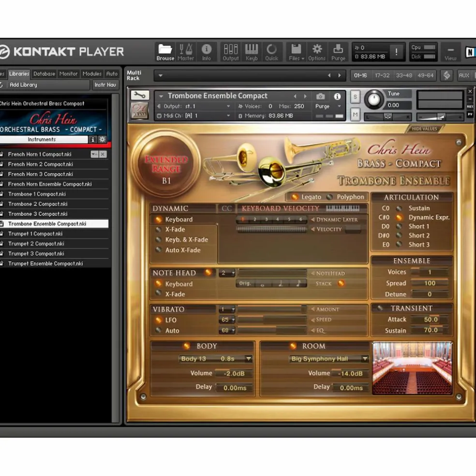Click the Chris Hein instrument logo thumbnail
Screen dimensions: 476x476
point(139,111)
